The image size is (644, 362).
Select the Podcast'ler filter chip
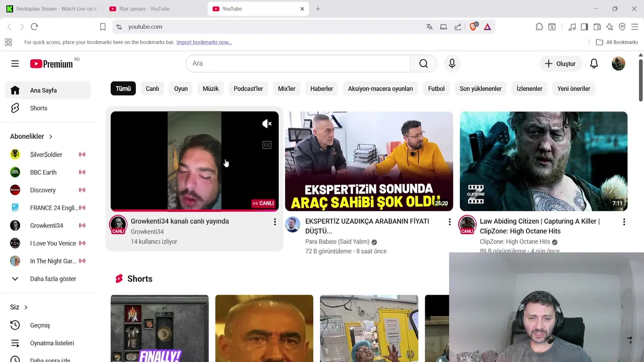coord(248,88)
